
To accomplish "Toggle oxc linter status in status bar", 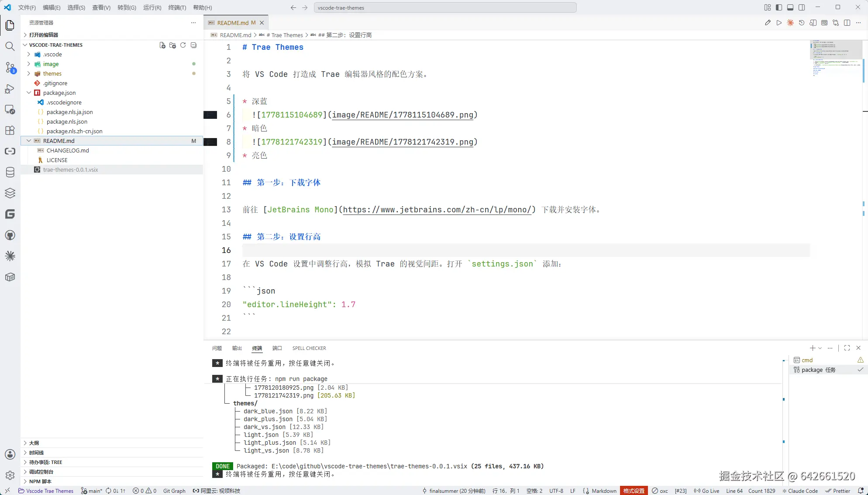I will [660, 491].
